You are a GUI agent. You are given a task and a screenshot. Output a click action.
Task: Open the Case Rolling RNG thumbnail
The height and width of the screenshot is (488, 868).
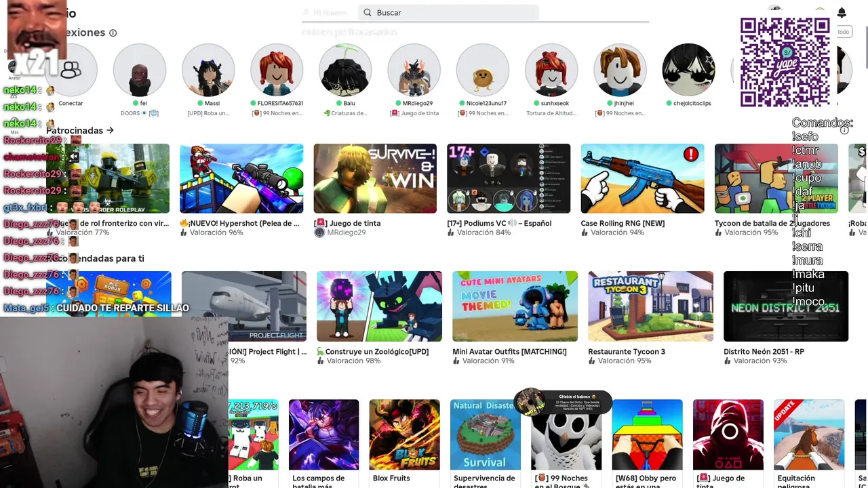coord(642,178)
